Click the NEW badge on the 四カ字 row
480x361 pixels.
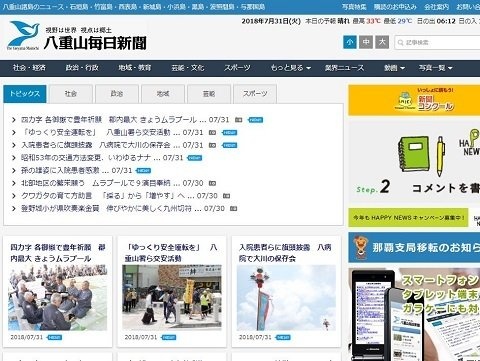[256, 120]
